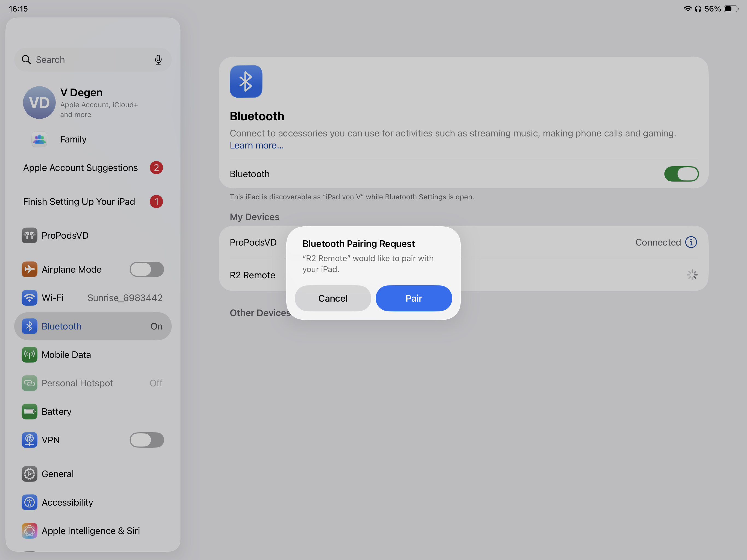
Task: Tap the large Bluetooth header icon
Action: pos(246,81)
